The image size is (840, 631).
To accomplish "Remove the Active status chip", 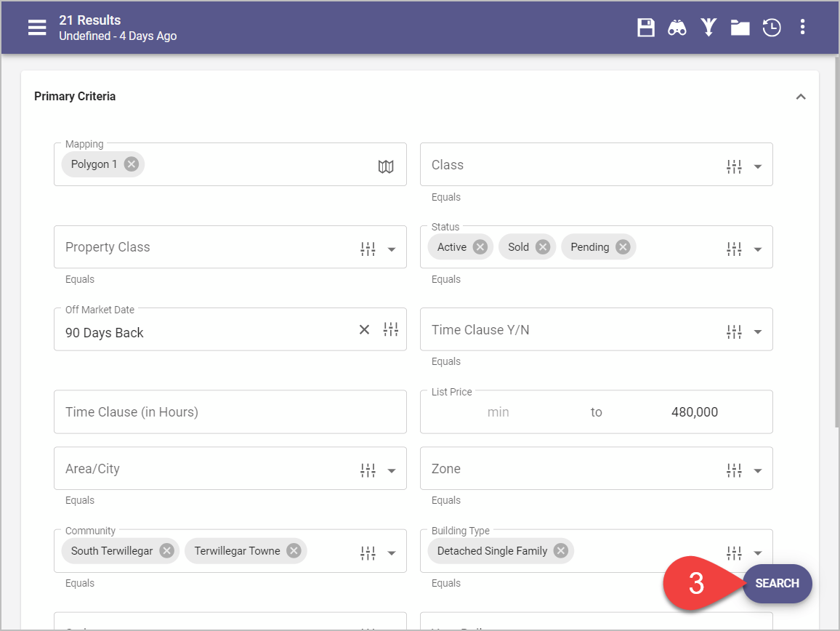I will click(x=480, y=247).
